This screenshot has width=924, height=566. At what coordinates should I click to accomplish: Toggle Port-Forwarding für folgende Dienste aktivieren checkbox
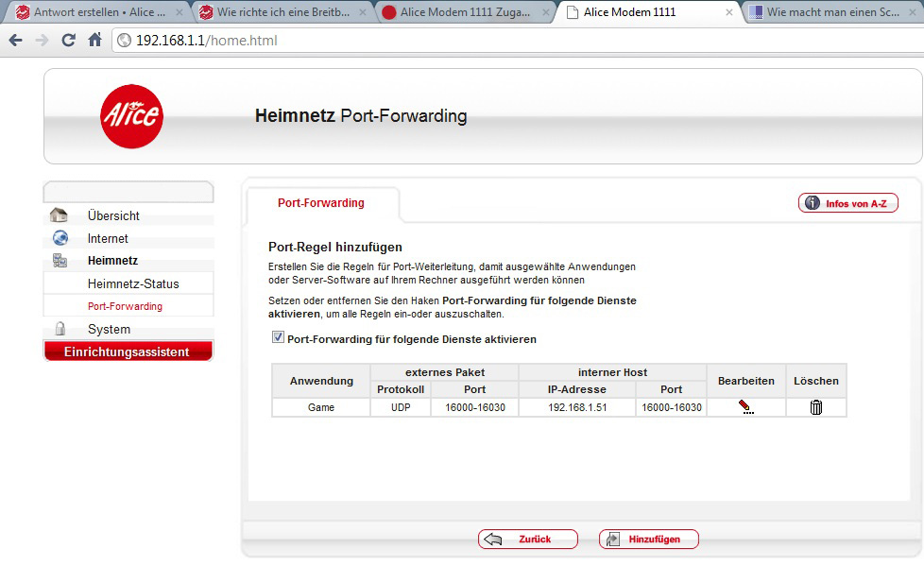[x=278, y=338]
